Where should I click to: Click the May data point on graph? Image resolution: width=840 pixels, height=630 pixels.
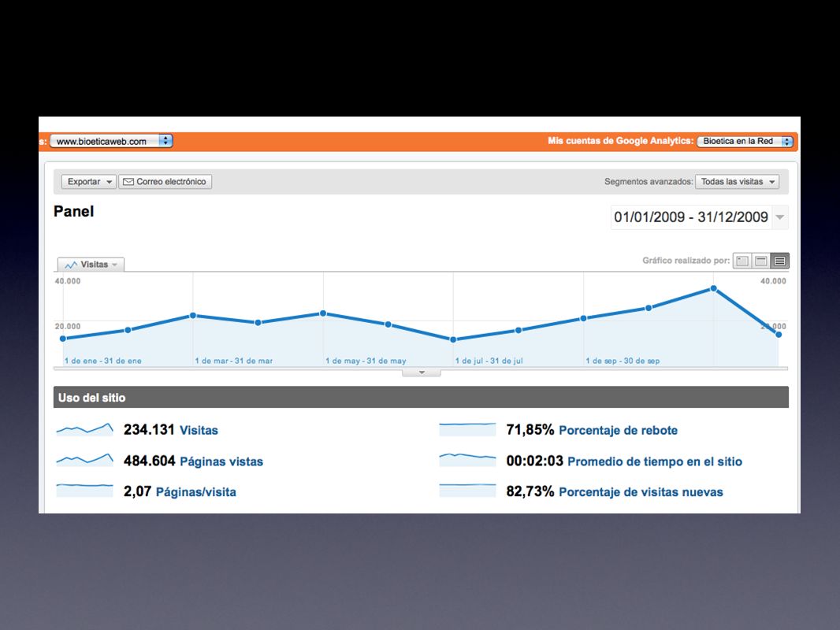[x=323, y=313]
